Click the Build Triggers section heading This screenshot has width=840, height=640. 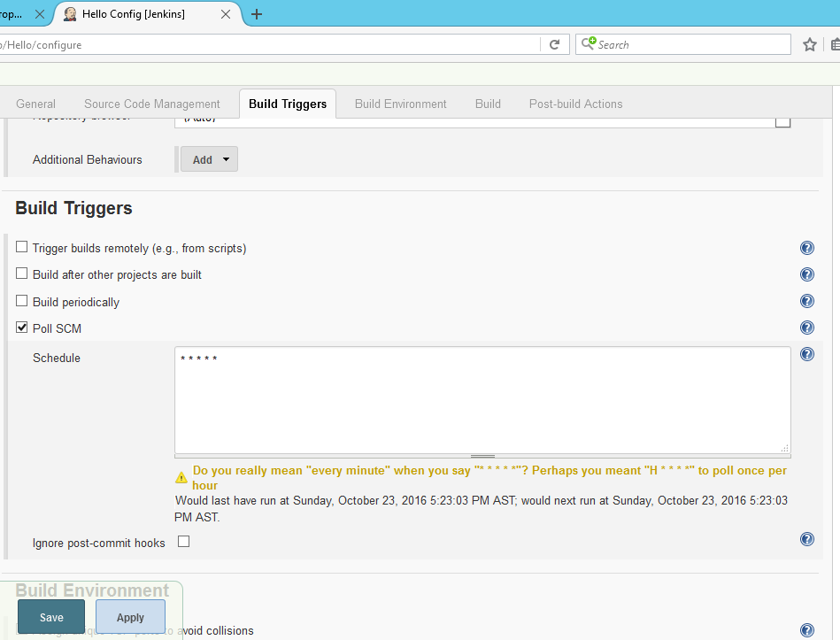click(74, 208)
